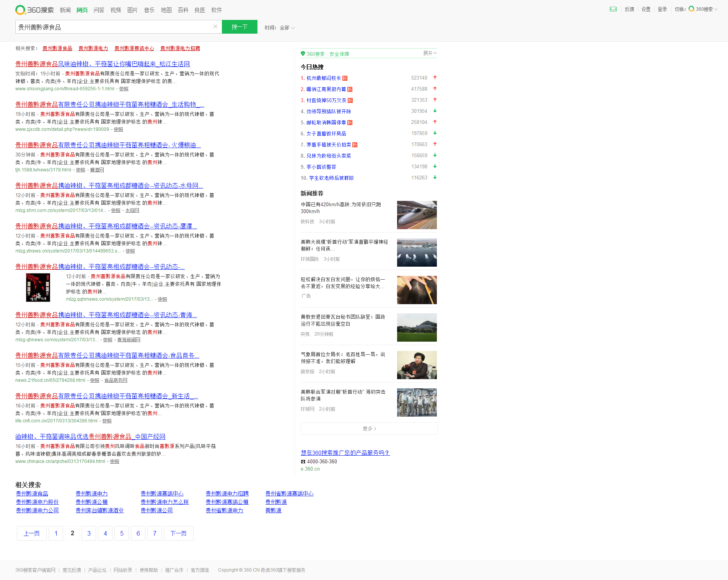Viewport: 728px width, 580px height.
Task: Open results page 3
Action: 89,533
